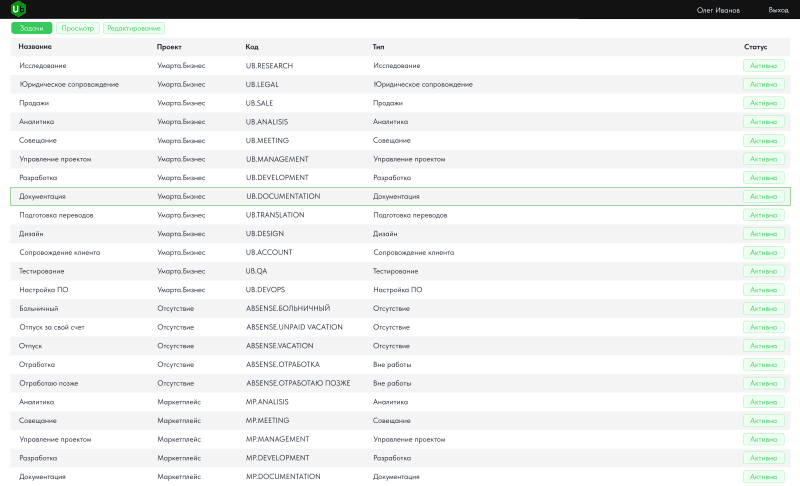800x486 pixels.
Task: Switch to the Просмотр tab
Action: [x=77, y=28]
